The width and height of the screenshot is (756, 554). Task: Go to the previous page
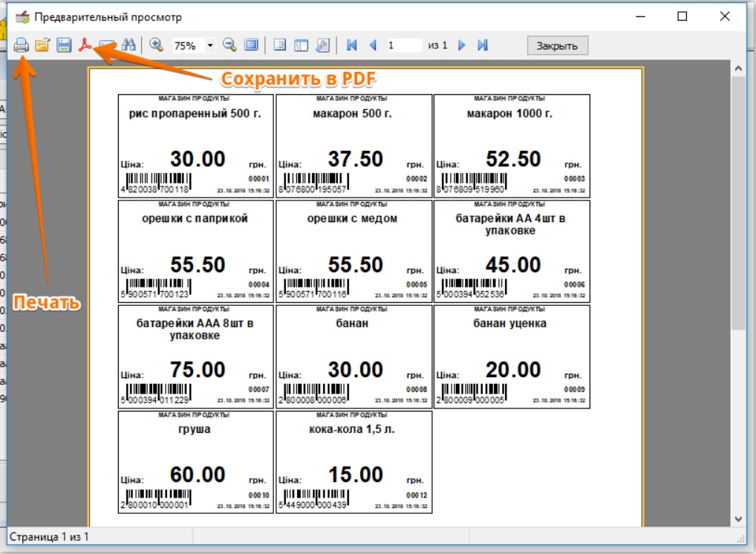click(372, 45)
